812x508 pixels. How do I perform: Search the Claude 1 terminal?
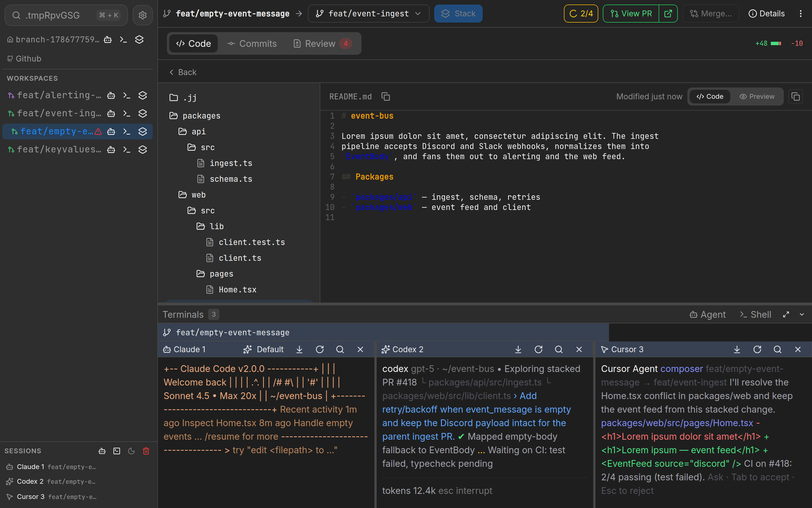pos(340,349)
